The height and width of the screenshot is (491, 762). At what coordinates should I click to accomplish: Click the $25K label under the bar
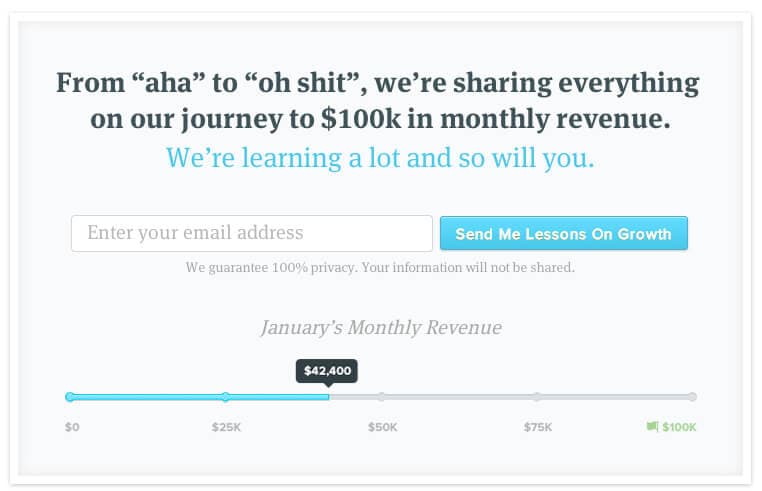point(226,427)
